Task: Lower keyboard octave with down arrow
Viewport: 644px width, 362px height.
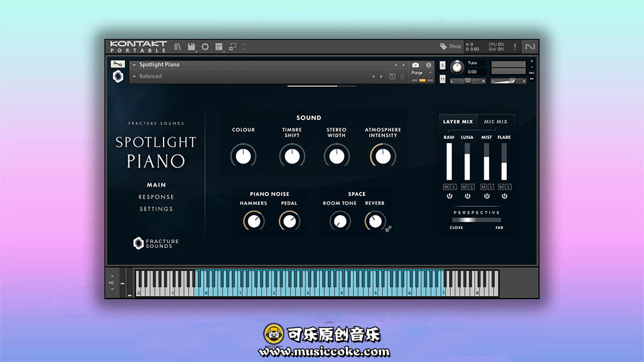Action: 112,289
